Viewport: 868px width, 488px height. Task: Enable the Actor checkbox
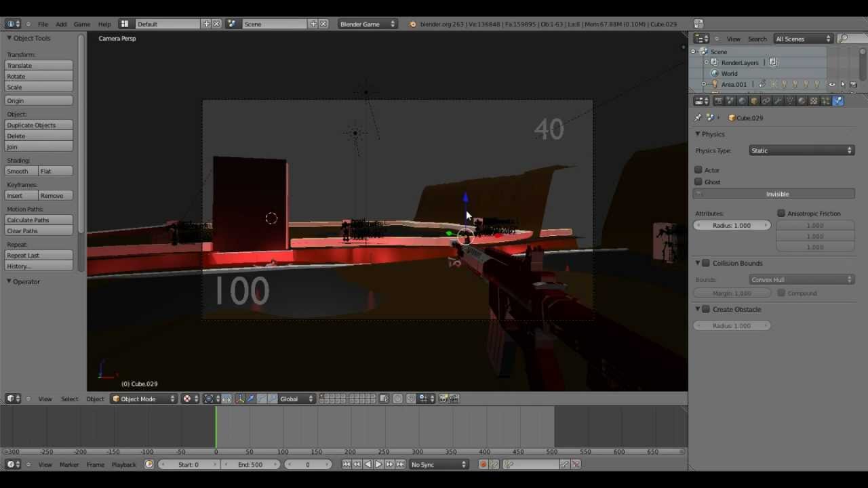(698, 170)
